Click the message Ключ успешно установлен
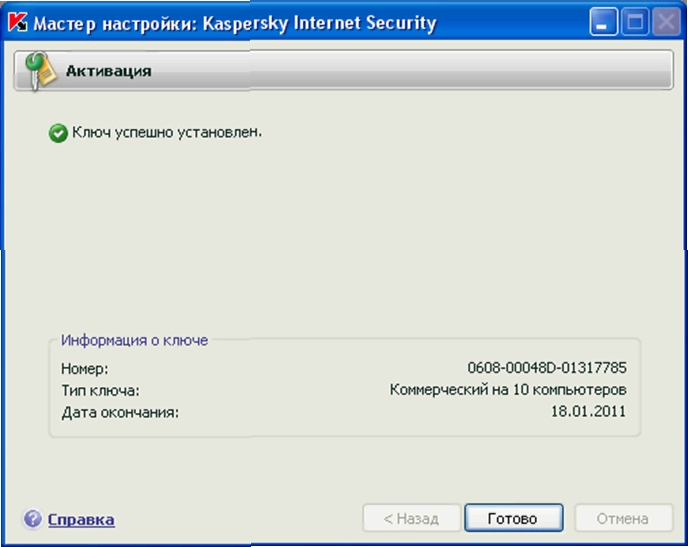The width and height of the screenshot is (688, 547). click(167, 132)
